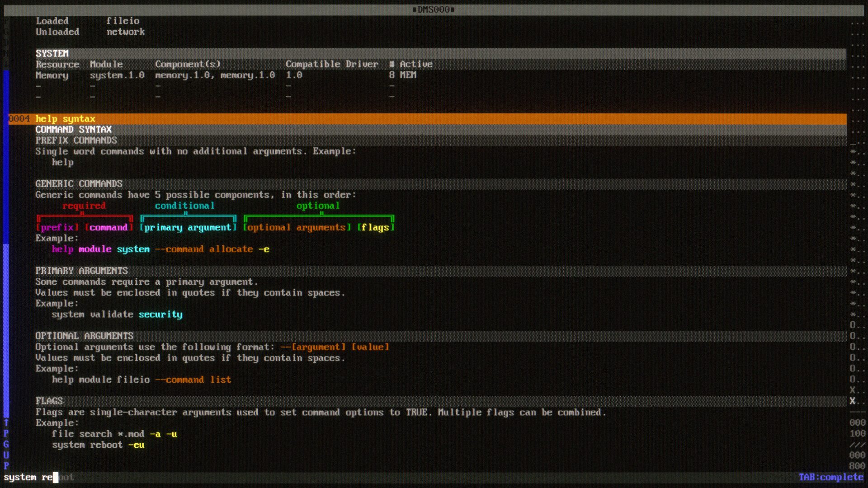Click the TAB:complete hint
Viewport: 868px width, 488px height.
point(830,477)
